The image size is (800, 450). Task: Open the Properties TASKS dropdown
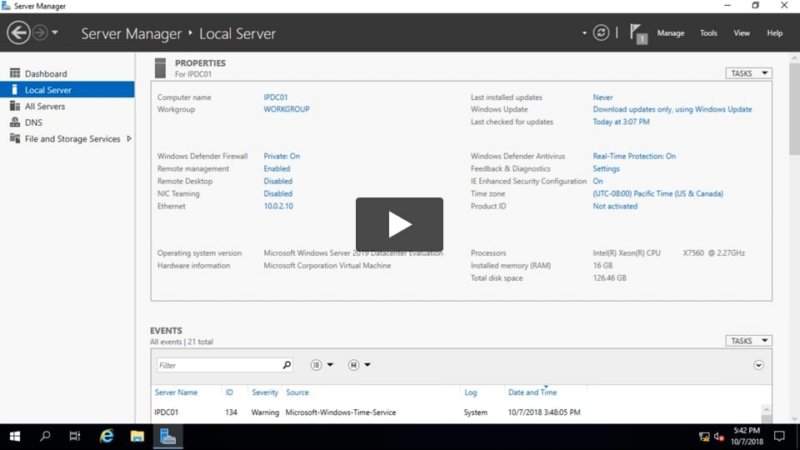(748, 73)
